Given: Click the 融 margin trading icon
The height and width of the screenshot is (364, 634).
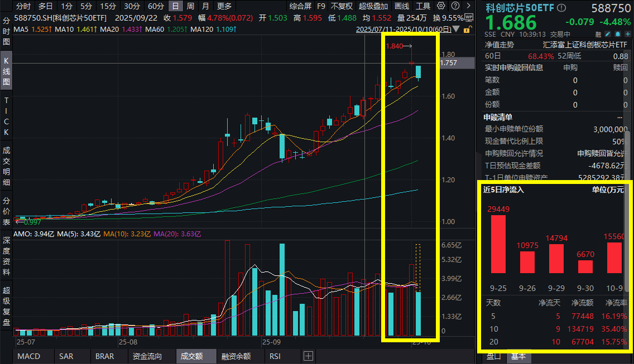Looking at the screenshot, I should click(598, 34).
